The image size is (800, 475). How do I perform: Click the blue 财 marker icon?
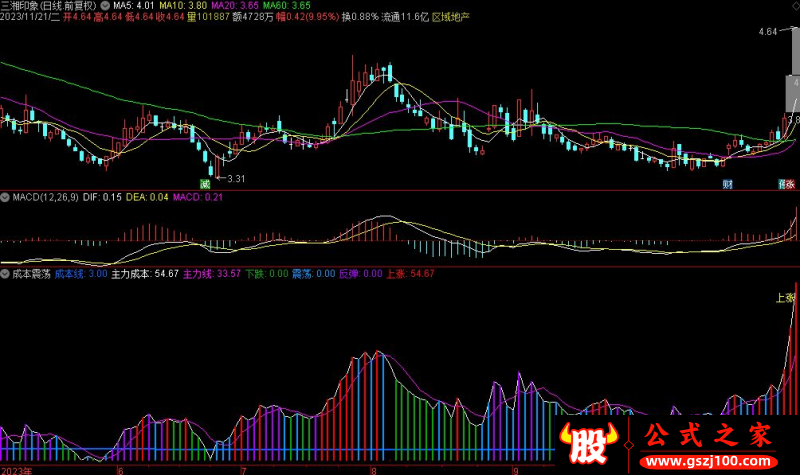coord(728,184)
